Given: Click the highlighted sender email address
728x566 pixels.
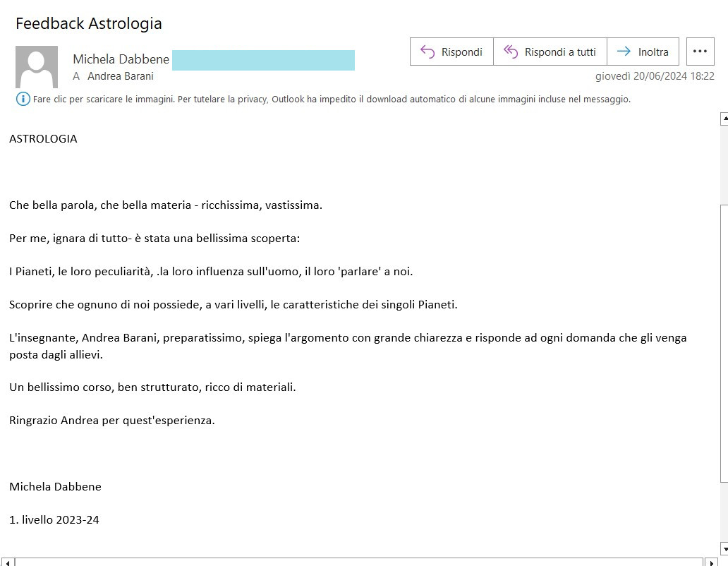Looking at the screenshot, I should pyautogui.click(x=263, y=60).
